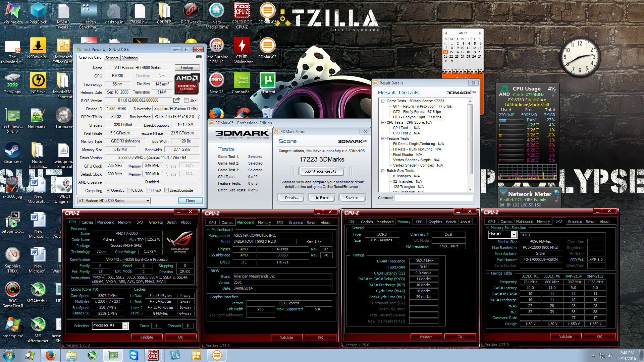Open SPD tab in Memory CPU-Z window
This screenshot has width=644, height=362.
[419, 222]
